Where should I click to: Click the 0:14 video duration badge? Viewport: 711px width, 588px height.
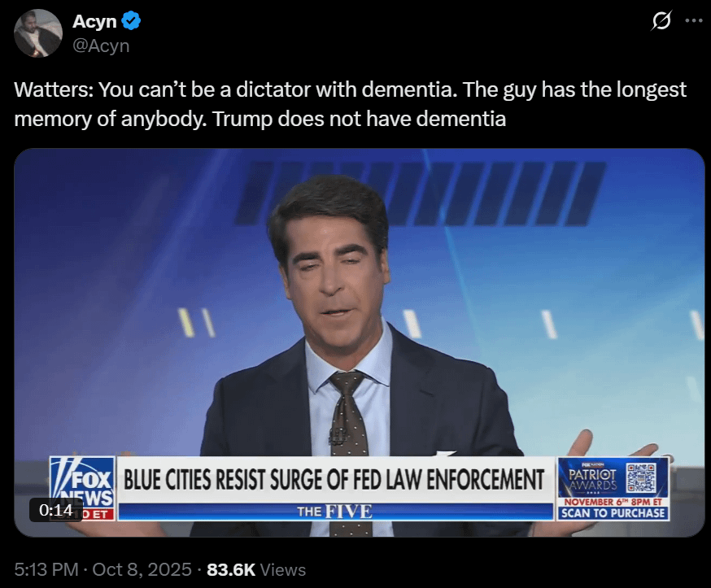coord(56,510)
